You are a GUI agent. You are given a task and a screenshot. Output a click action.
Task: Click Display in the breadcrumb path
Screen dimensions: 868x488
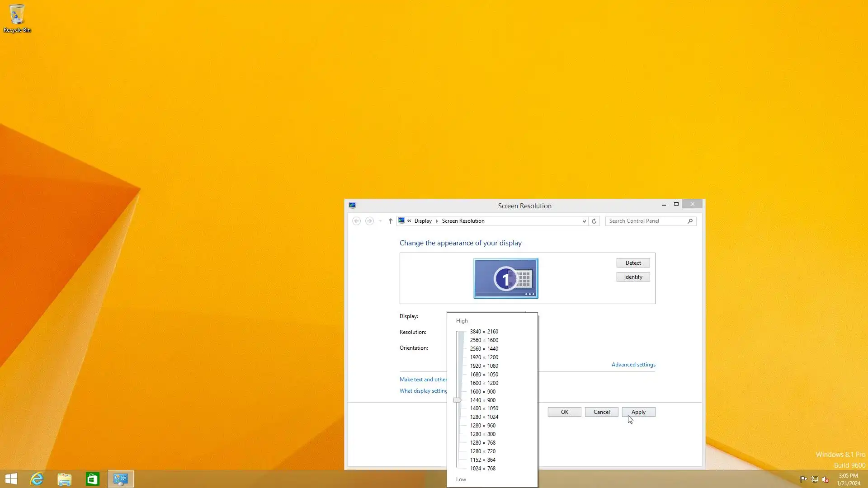click(x=423, y=221)
